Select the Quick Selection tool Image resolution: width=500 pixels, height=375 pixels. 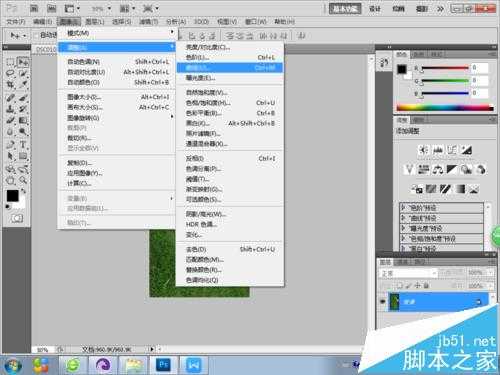pyautogui.click(x=23, y=73)
